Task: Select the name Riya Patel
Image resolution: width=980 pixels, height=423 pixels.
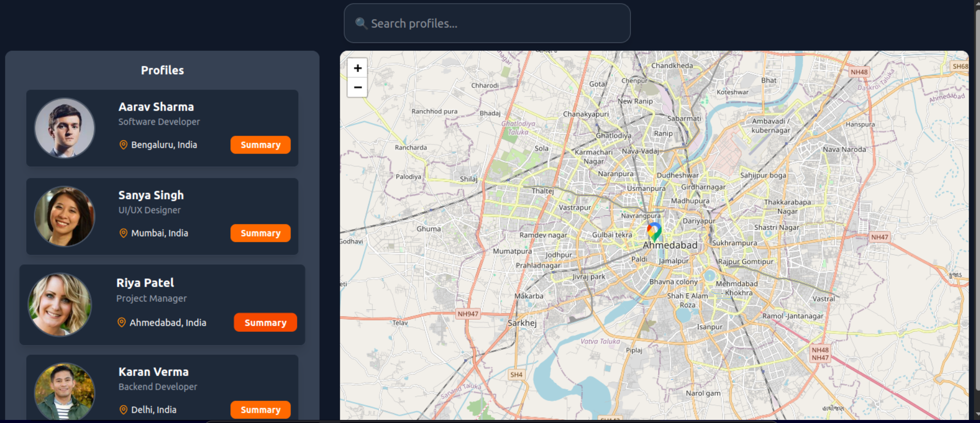Action: pos(145,283)
